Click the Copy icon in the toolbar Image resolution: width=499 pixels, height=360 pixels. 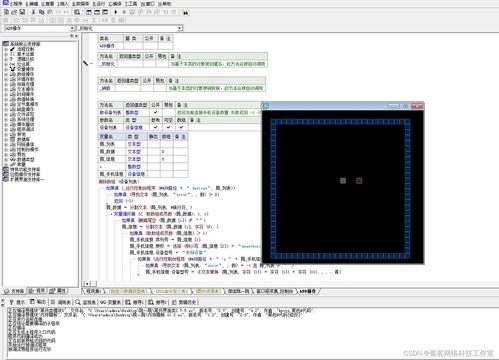[41, 12]
